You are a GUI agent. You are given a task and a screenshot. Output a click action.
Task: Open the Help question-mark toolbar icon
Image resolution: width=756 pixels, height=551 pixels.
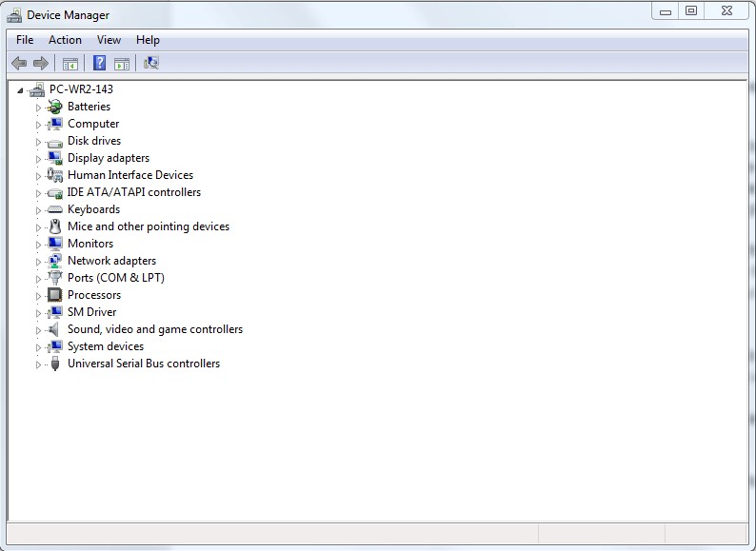pos(99,63)
